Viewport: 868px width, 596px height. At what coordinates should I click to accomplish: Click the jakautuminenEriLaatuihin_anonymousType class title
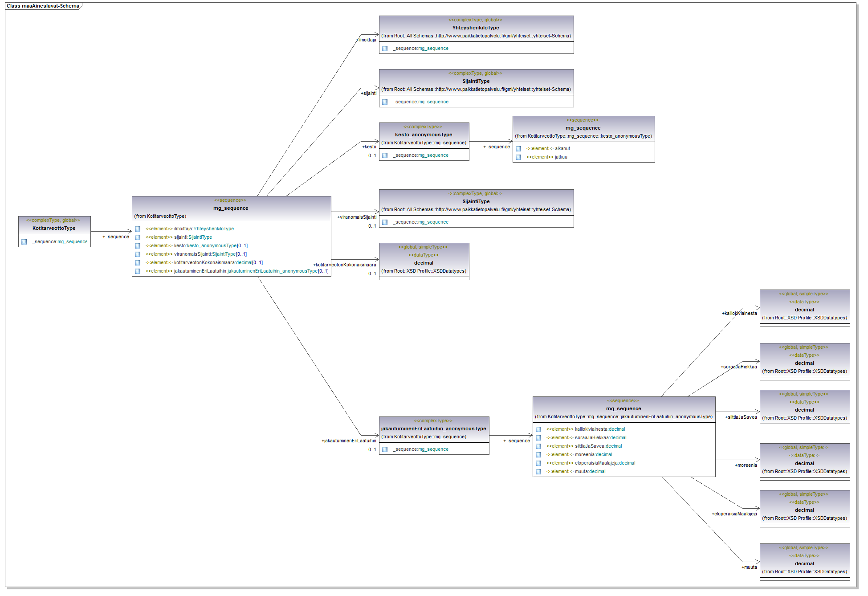[x=434, y=429]
